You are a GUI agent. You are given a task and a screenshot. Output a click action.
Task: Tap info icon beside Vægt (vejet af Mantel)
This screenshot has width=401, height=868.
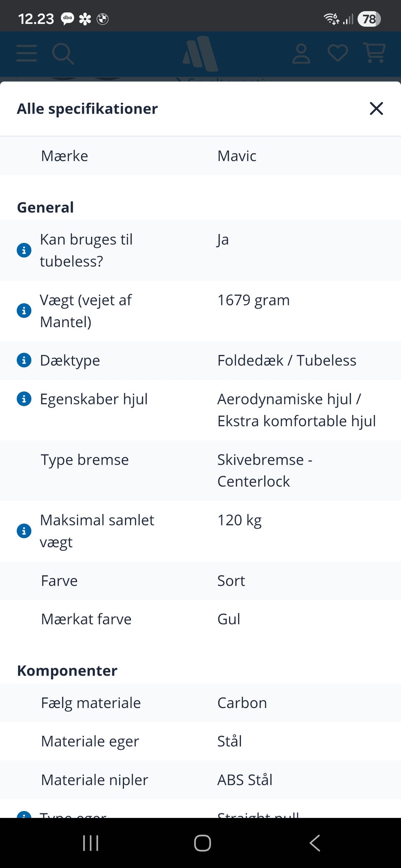(x=24, y=311)
